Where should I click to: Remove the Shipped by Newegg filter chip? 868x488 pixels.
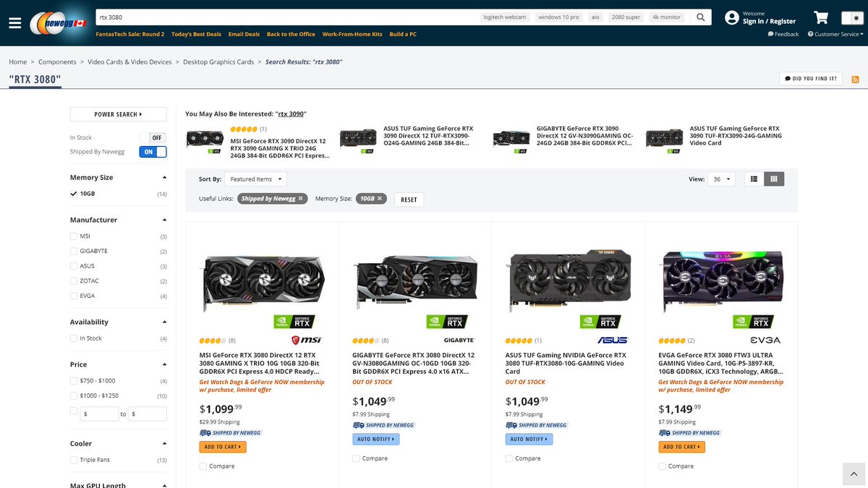300,199
